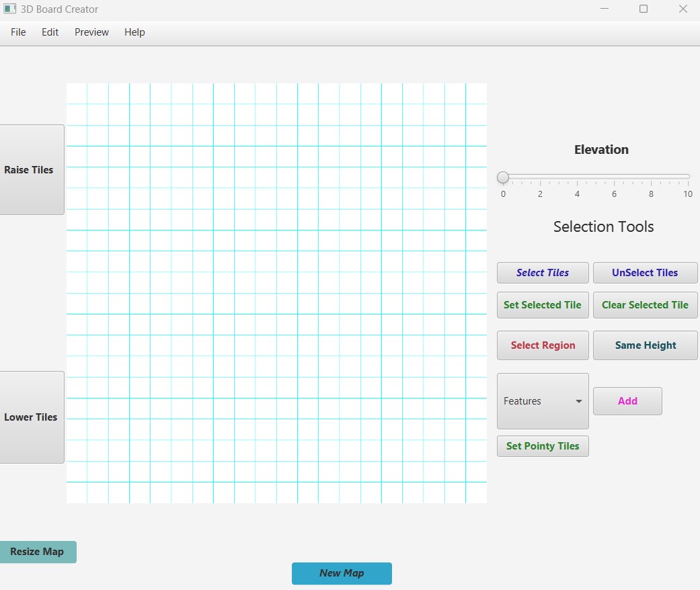700x590 pixels.
Task: Click the 3D Board Creator app icon
Action: coord(9,9)
